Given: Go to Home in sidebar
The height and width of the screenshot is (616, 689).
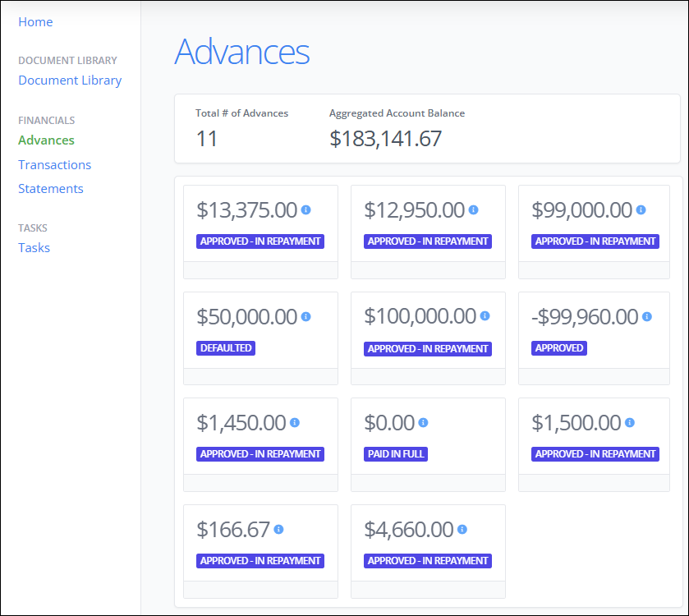Looking at the screenshot, I should click(35, 22).
